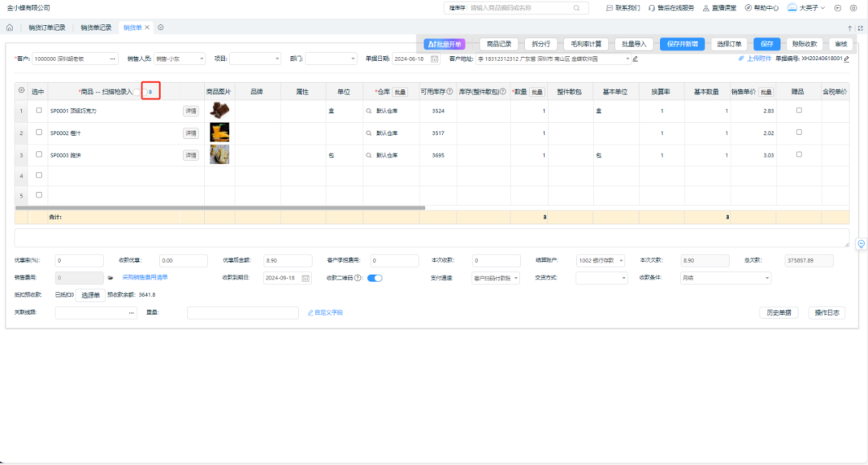Open the 大笑子 user account menu
Image resolution: width=868 pixels, height=465 pixels.
tap(806, 8)
